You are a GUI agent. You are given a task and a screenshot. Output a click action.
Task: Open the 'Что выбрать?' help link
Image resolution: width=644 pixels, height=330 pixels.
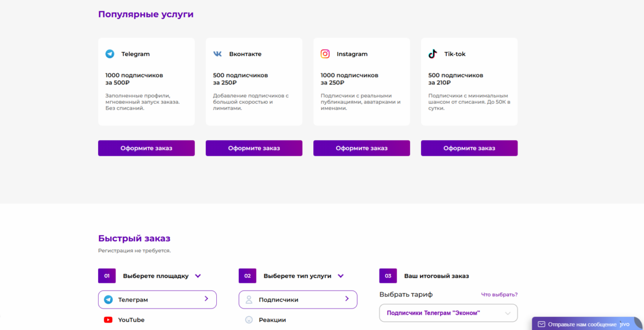(499, 294)
